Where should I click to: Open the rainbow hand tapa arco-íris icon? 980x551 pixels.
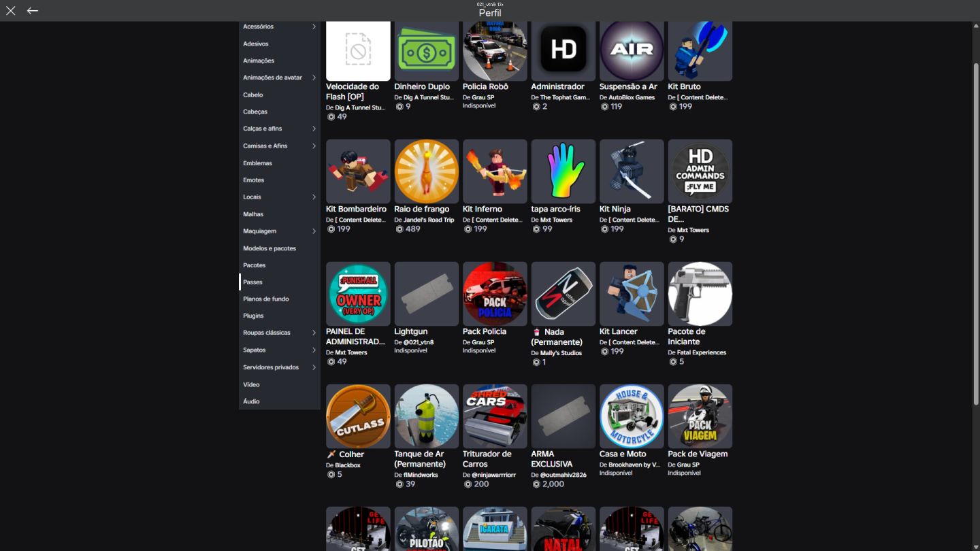coord(563,171)
